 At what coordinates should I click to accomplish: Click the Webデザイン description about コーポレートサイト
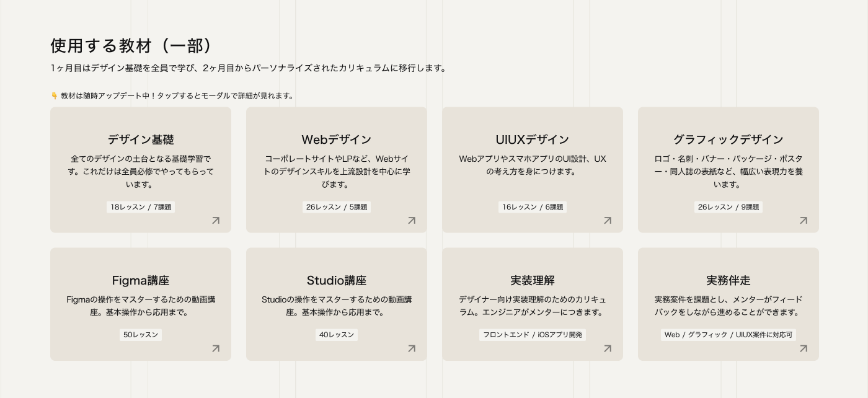[x=337, y=172]
